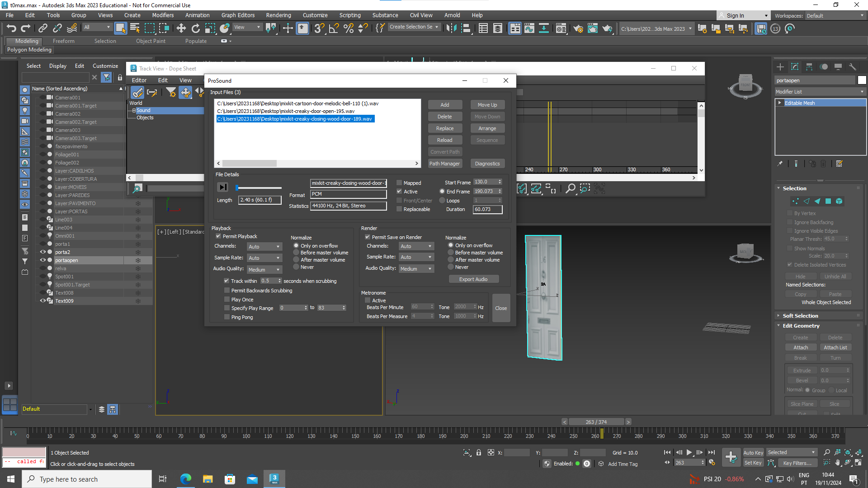Open Playback Audio Quality dropdown
The width and height of the screenshot is (868, 488).
[264, 270]
